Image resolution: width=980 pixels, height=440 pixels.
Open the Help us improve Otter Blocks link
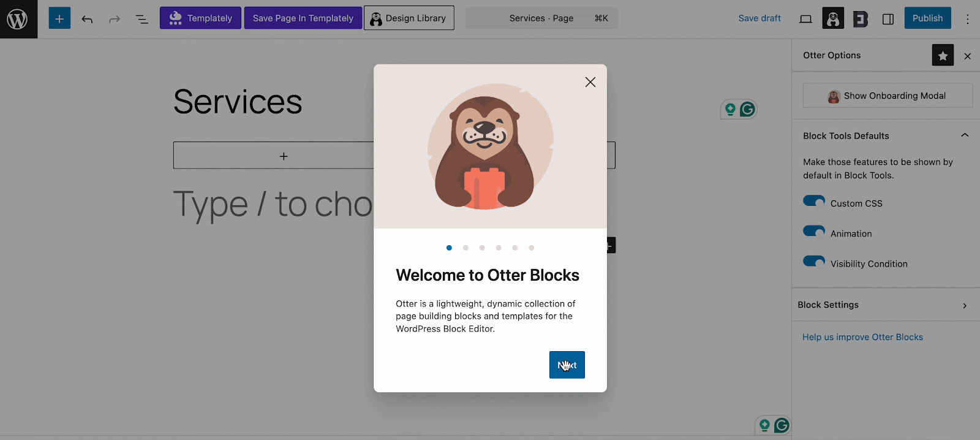coord(862,337)
